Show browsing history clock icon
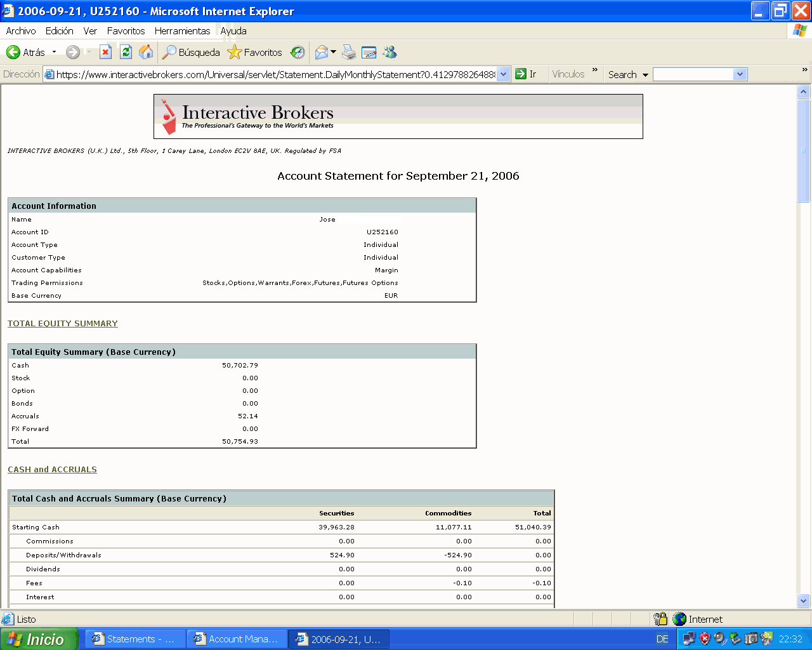The image size is (812, 650). point(298,52)
